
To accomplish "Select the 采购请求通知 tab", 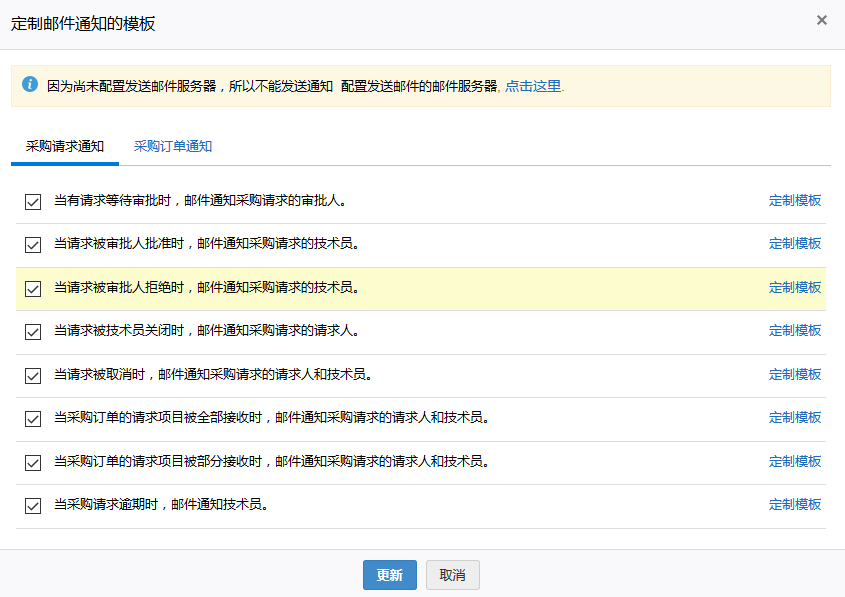I will [65, 146].
